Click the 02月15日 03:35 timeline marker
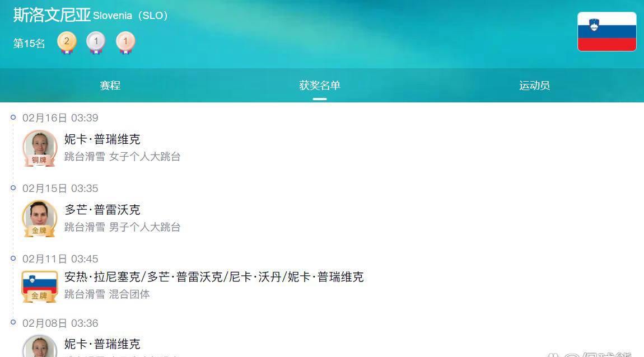Screen dimensions: 644x357 13,188
